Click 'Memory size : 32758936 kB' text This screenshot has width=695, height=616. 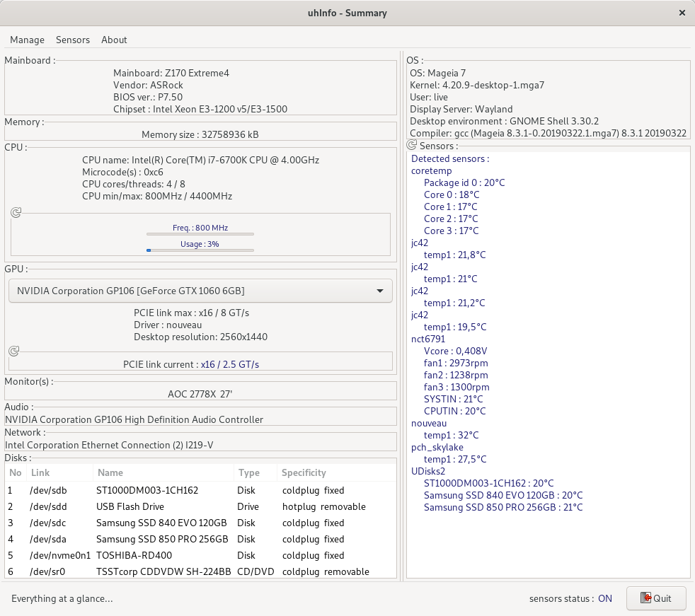pos(200,134)
